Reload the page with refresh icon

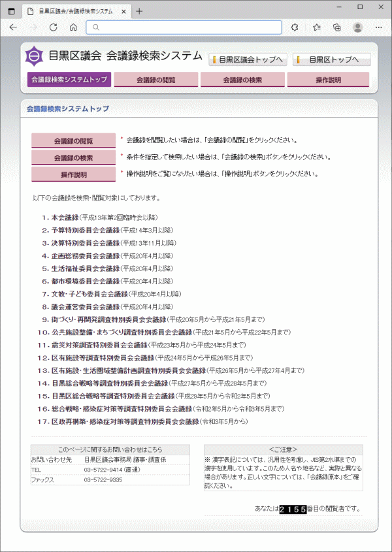[53, 27]
